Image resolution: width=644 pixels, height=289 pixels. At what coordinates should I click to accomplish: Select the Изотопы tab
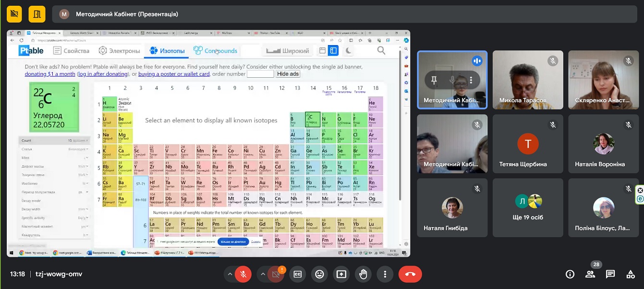(x=167, y=50)
